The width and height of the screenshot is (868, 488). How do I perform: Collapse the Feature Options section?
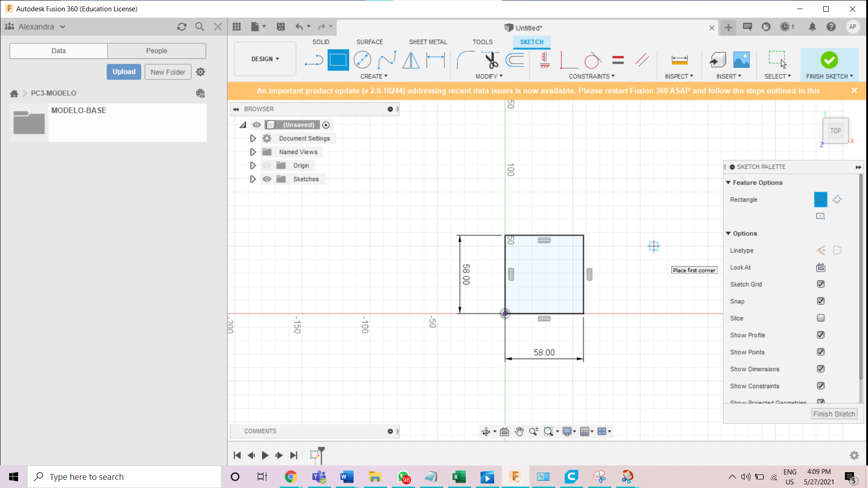[728, 183]
